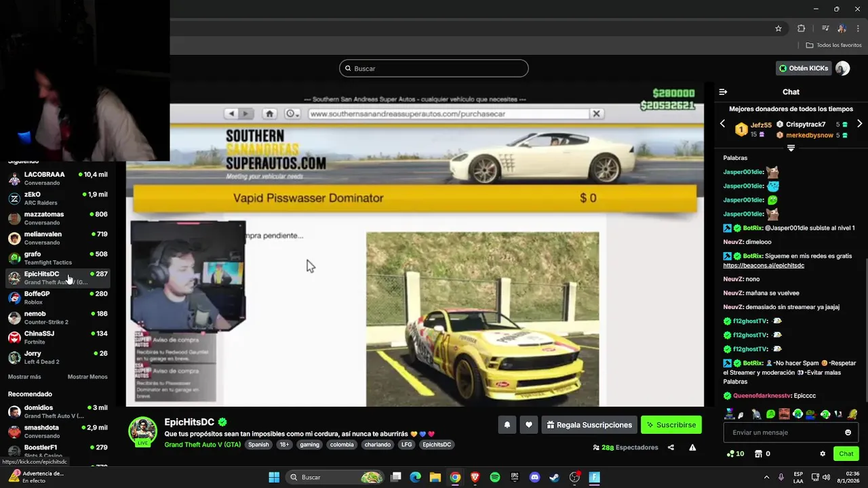The height and width of the screenshot is (488, 868).
Task: Click the Regala Suscripciones button
Action: tap(589, 425)
